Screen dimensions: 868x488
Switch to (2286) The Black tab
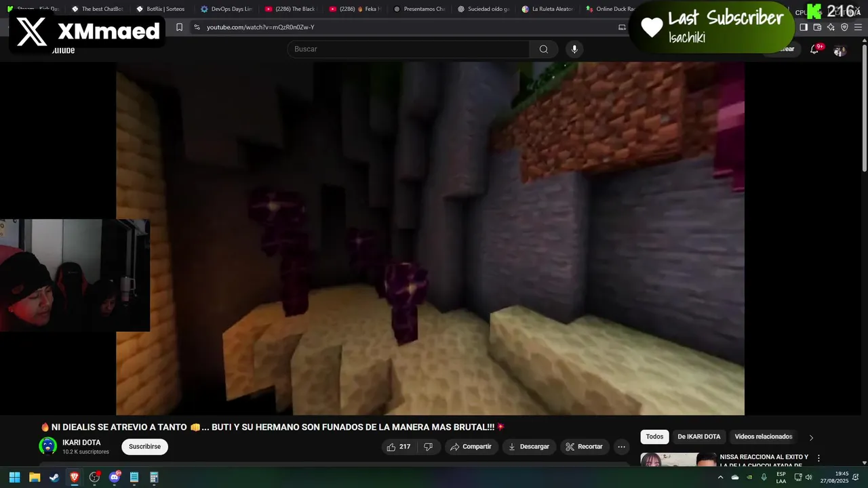(290, 9)
